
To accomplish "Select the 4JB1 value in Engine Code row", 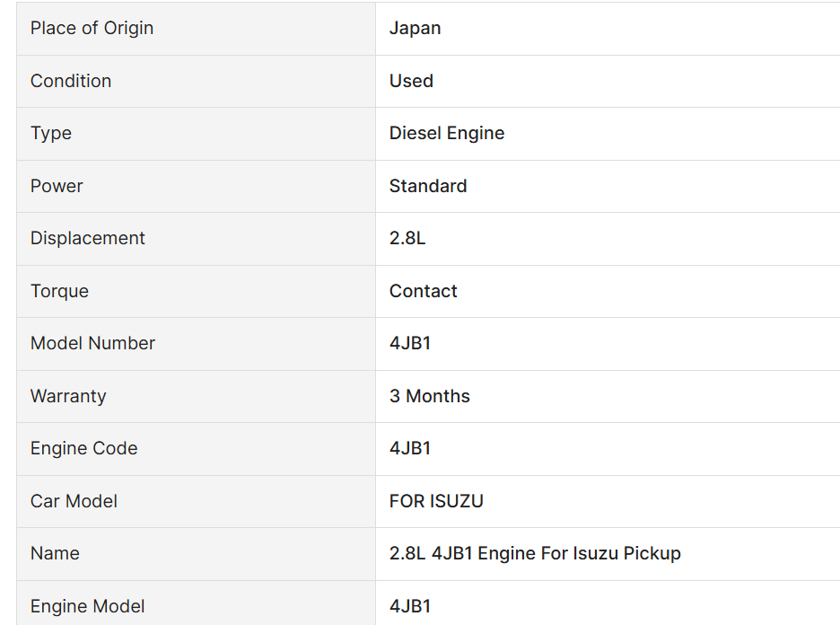I will (x=409, y=448).
